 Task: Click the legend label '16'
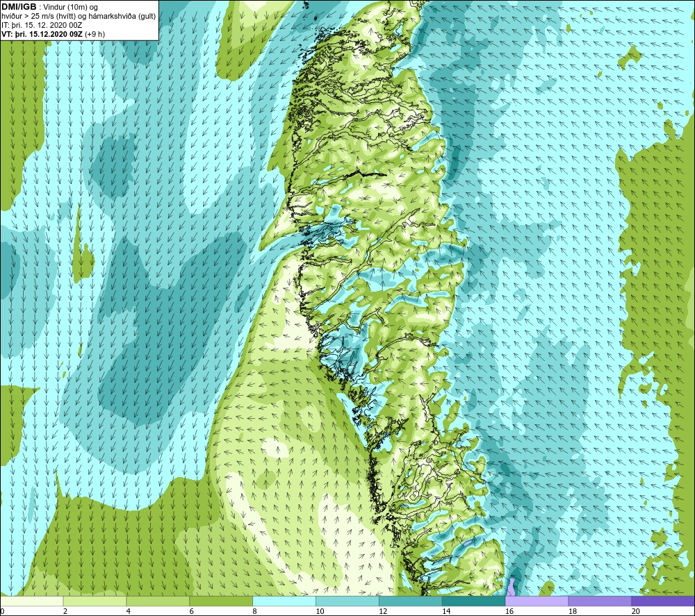point(509,611)
